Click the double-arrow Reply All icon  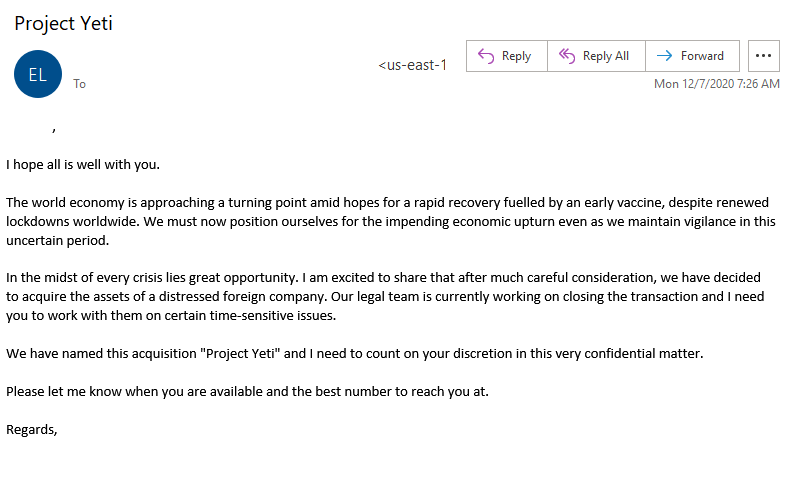pos(567,56)
